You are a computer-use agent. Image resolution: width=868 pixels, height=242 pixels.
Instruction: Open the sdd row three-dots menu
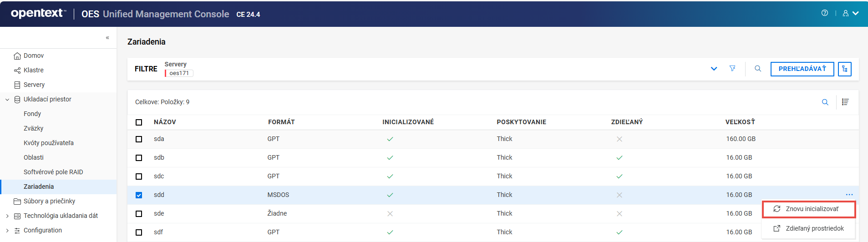849,195
